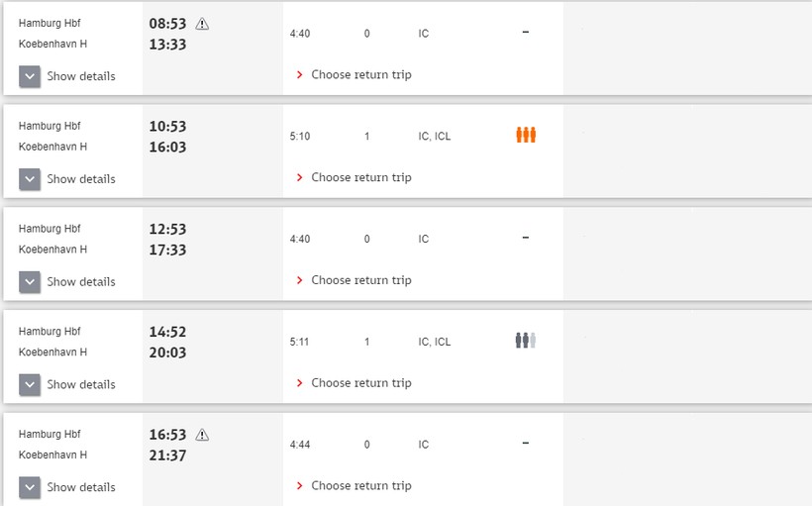Select the 12:53 to 17:33 connection time
This screenshot has height=506, width=812.
click(167, 240)
